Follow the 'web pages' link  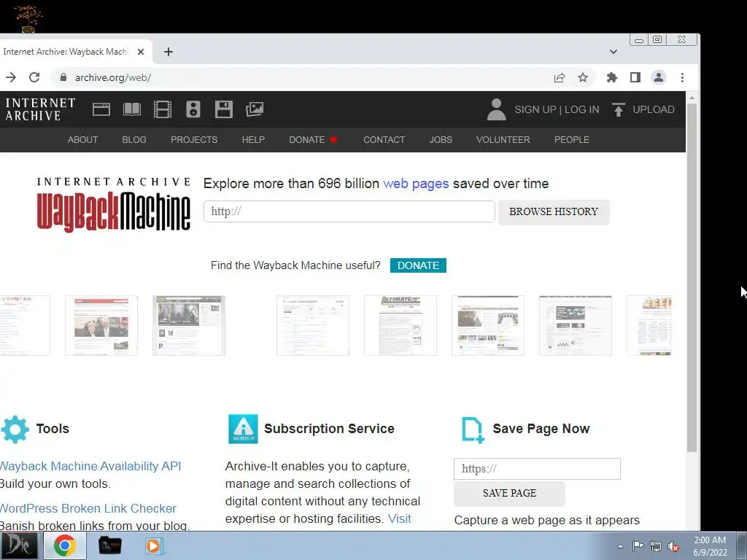[416, 184]
